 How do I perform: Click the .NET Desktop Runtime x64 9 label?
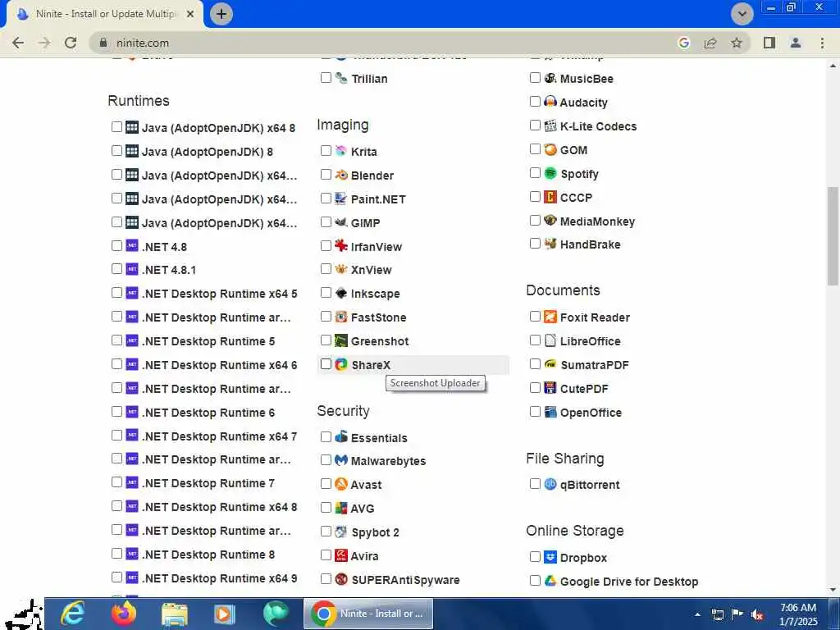[219, 578]
